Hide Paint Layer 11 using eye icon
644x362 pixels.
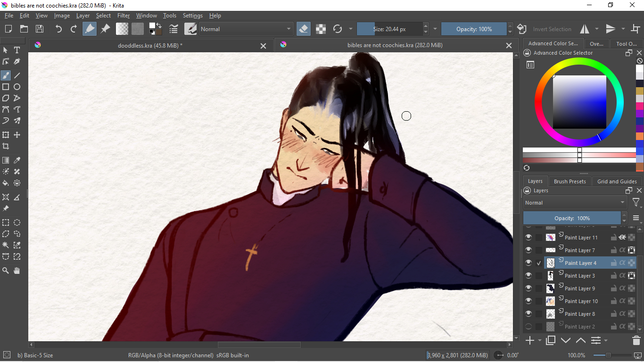coord(528,238)
